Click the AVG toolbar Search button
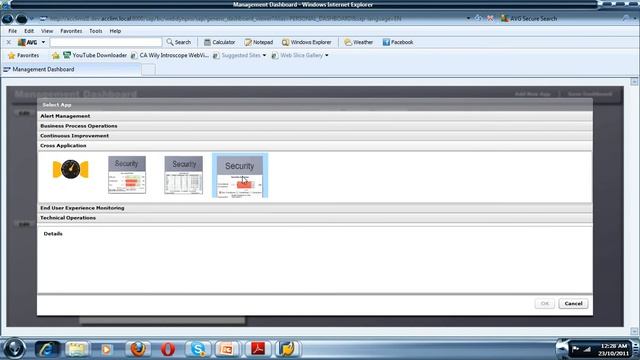640x360 pixels. (x=179, y=42)
